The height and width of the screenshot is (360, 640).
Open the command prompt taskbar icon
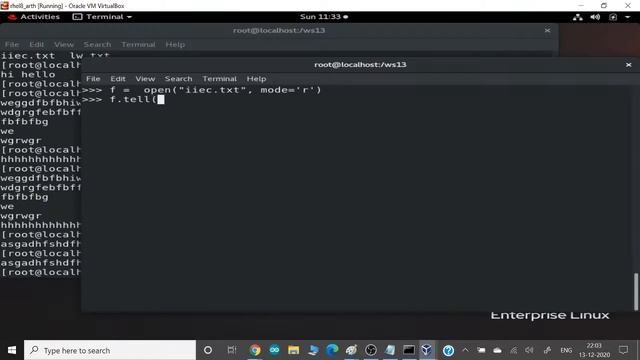point(409,350)
